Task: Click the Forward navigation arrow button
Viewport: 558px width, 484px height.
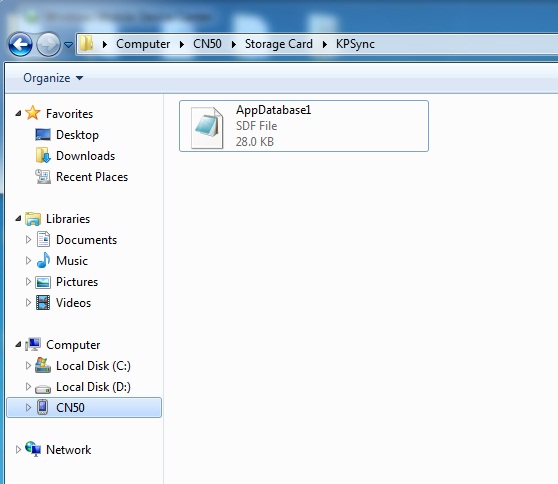Action: (x=48, y=44)
